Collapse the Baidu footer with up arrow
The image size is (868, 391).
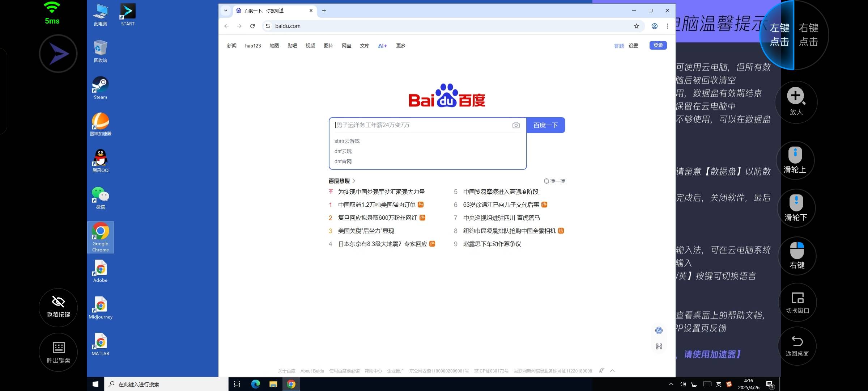click(x=612, y=371)
